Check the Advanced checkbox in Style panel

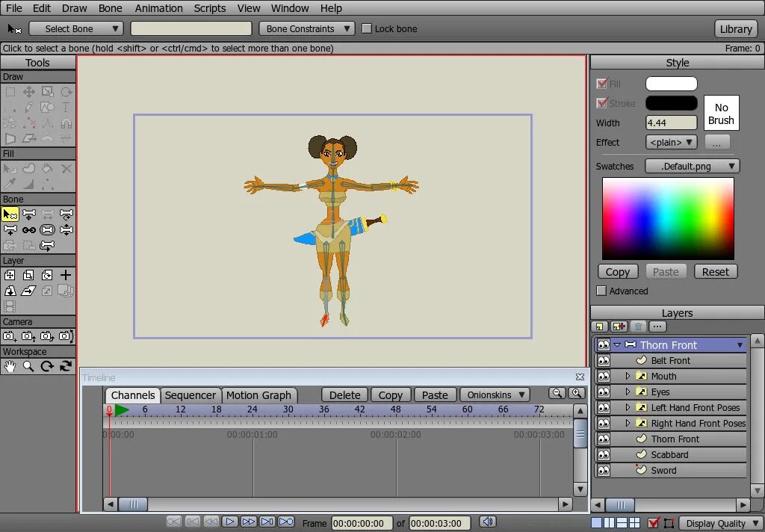pyautogui.click(x=601, y=291)
